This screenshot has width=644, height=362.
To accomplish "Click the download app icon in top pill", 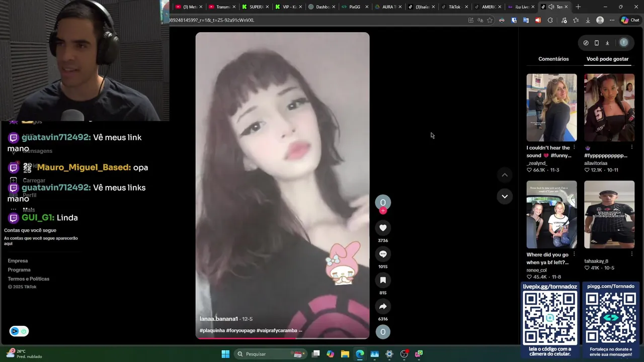I will (x=607, y=43).
